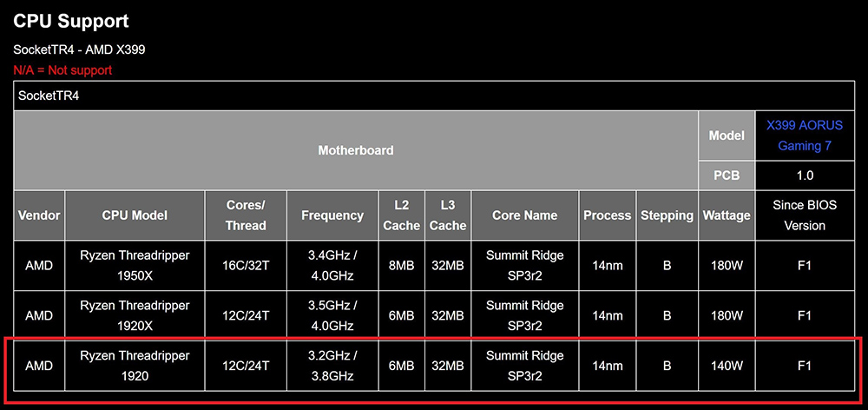Click 12C/24T in the 1920X row
The width and height of the screenshot is (868, 410).
[246, 316]
